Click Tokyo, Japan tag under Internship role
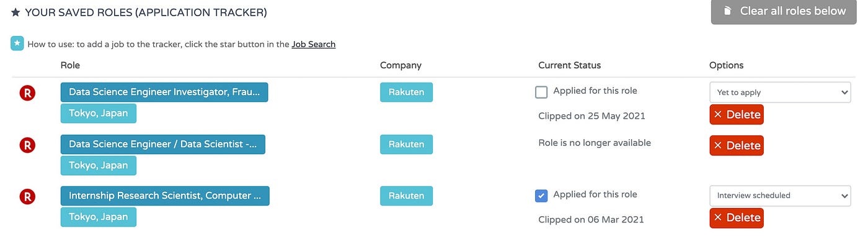The width and height of the screenshot is (868, 236). click(99, 217)
